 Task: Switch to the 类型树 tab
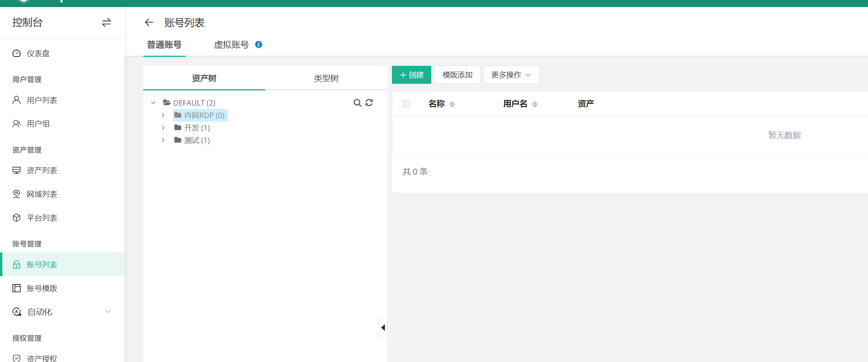pyautogui.click(x=326, y=78)
